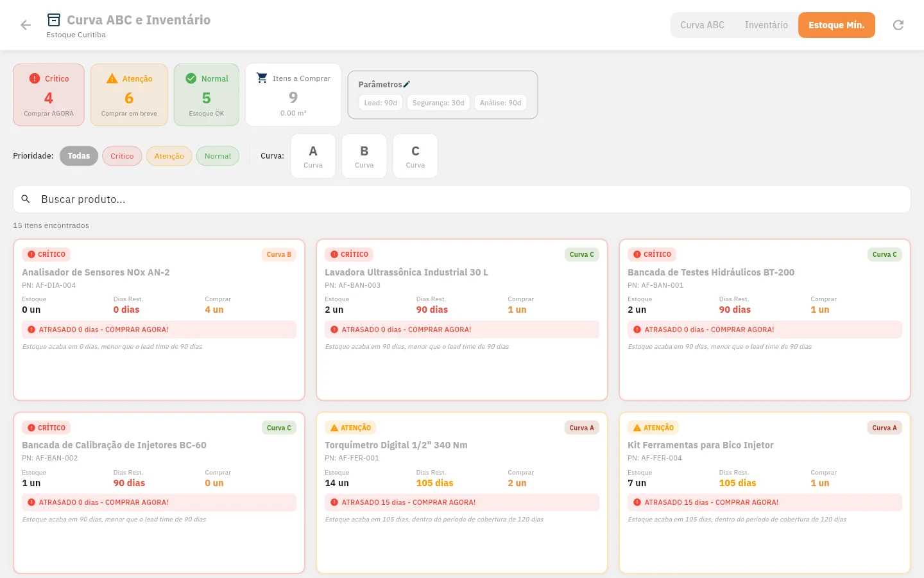Toggle the Curva A filter

click(x=313, y=156)
